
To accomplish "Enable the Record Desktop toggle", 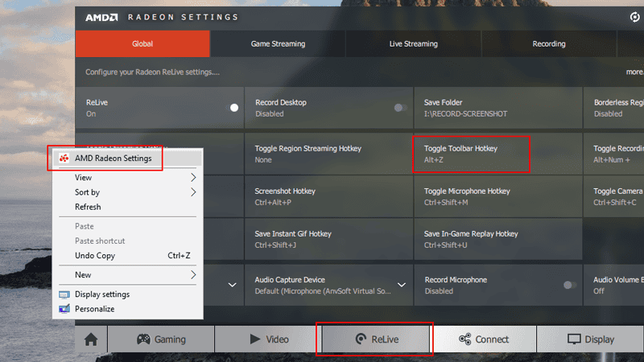I will point(400,108).
